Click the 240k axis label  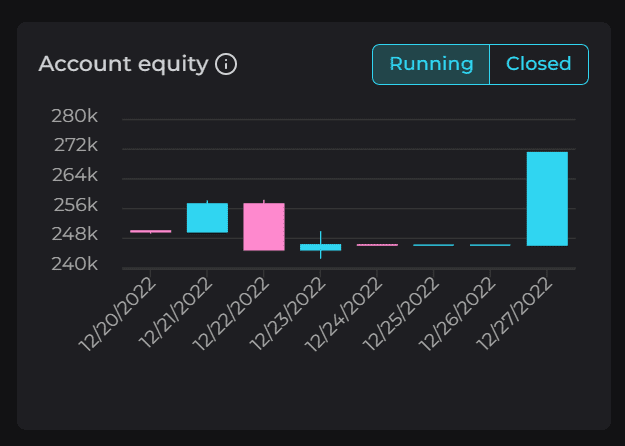75,264
